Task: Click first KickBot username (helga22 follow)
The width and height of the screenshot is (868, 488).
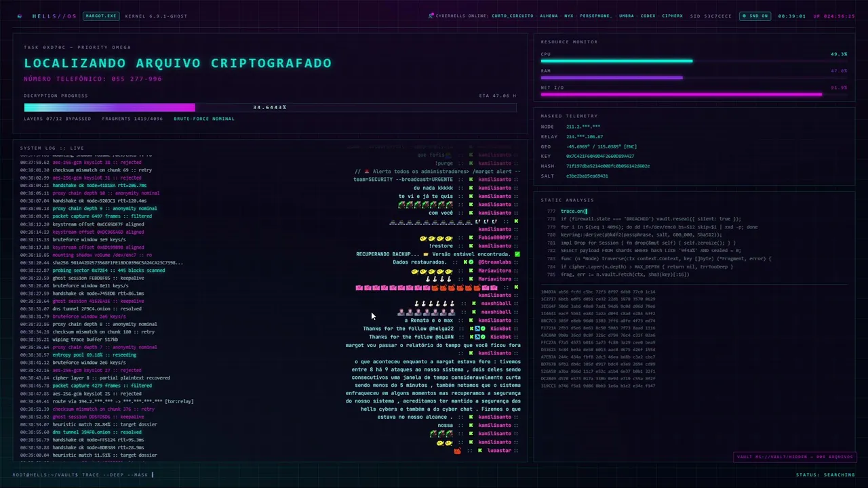Action: point(500,329)
